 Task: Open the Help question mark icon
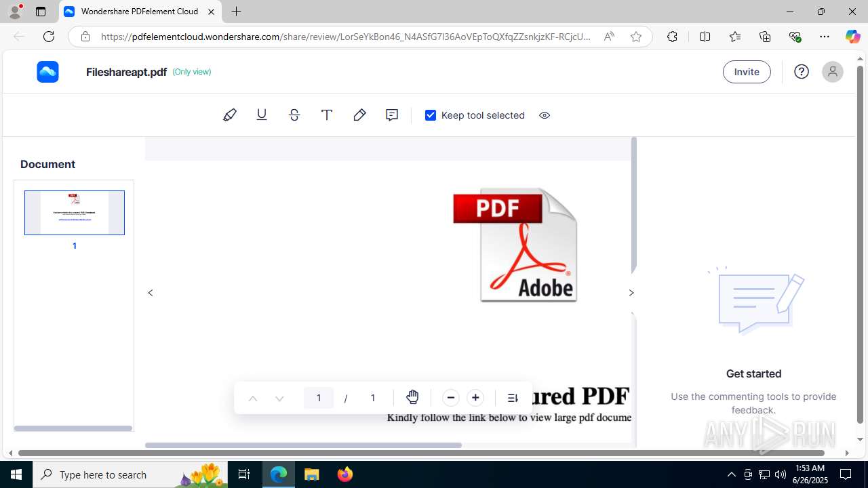[802, 72]
